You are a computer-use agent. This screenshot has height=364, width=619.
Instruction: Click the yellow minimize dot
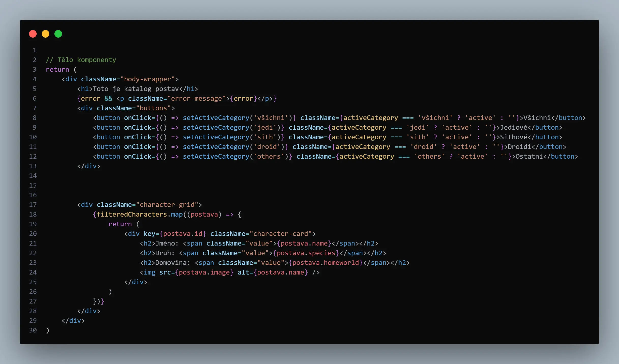click(x=46, y=34)
